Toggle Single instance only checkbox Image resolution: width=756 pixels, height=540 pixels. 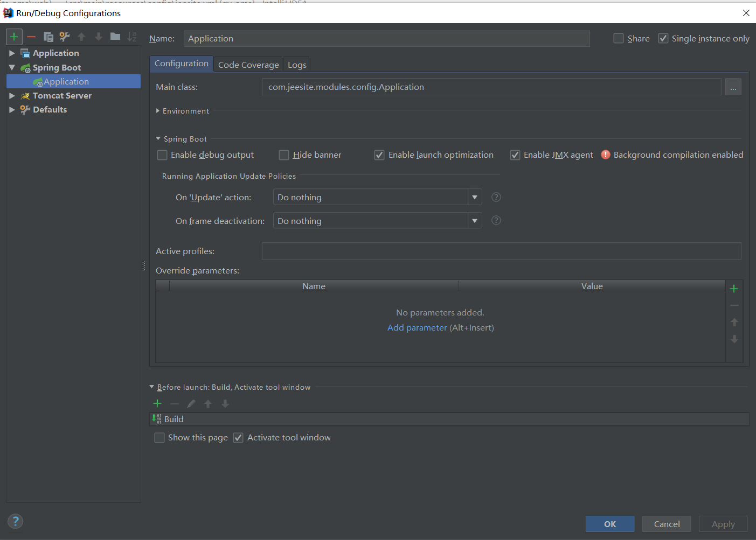pyautogui.click(x=663, y=38)
